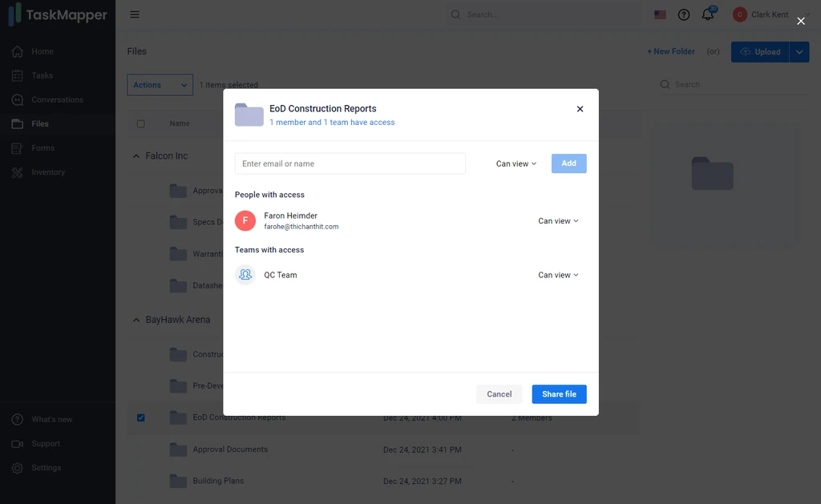This screenshot has width=821, height=504.
Task: Click the overlay close X at top right
Action: (801, 21)
